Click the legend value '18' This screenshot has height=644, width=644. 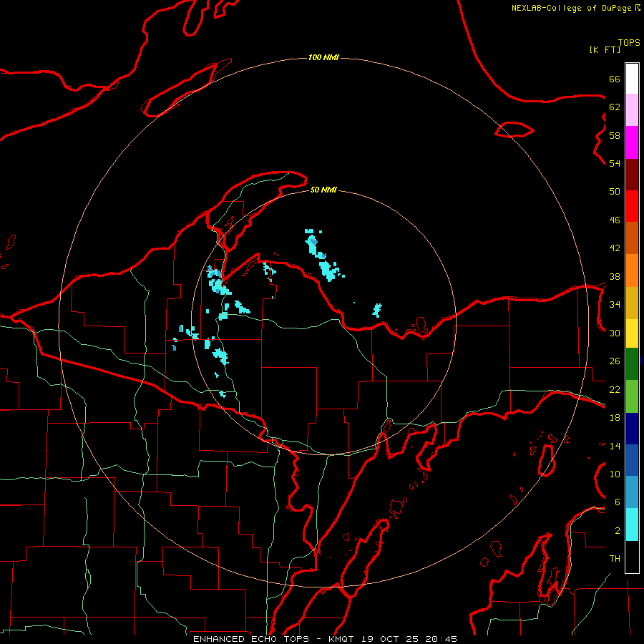615,418
